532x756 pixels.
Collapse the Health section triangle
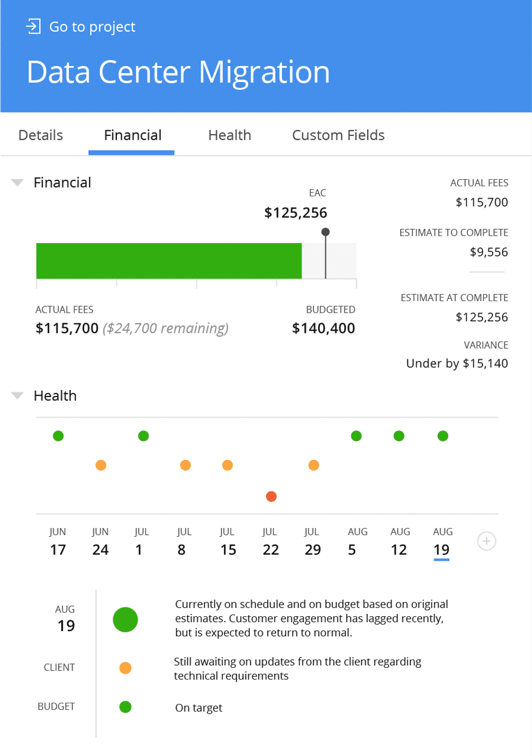[17, 395]
